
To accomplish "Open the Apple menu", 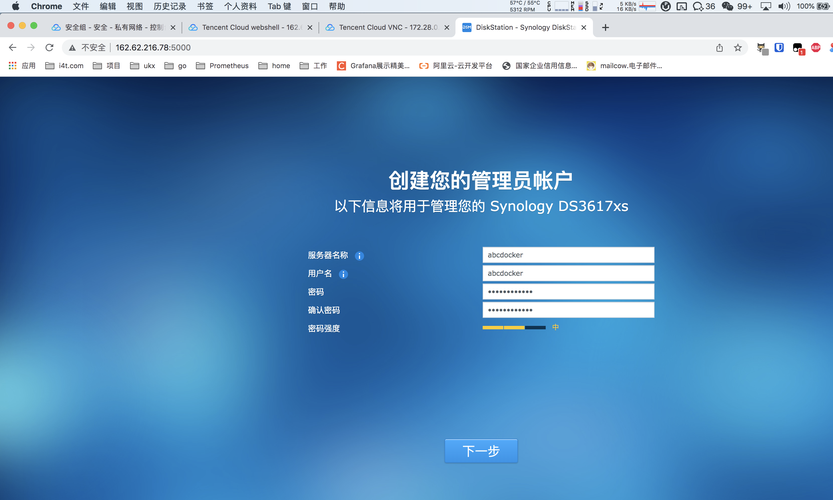I will tap(15, 6).
